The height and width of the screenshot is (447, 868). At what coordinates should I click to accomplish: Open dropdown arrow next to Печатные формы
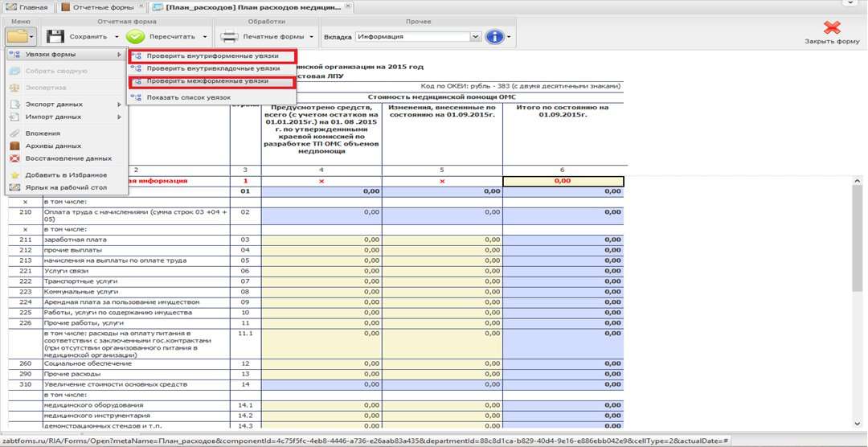point(312,37)
